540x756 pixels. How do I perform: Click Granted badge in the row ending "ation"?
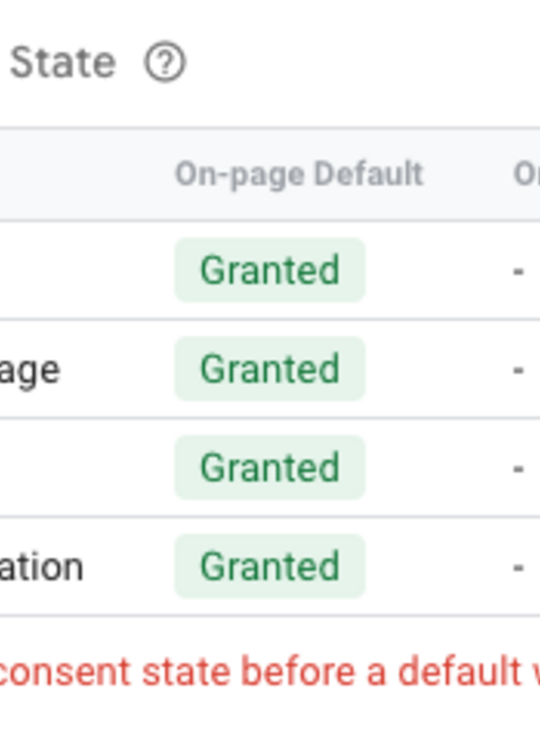[270, 566]
